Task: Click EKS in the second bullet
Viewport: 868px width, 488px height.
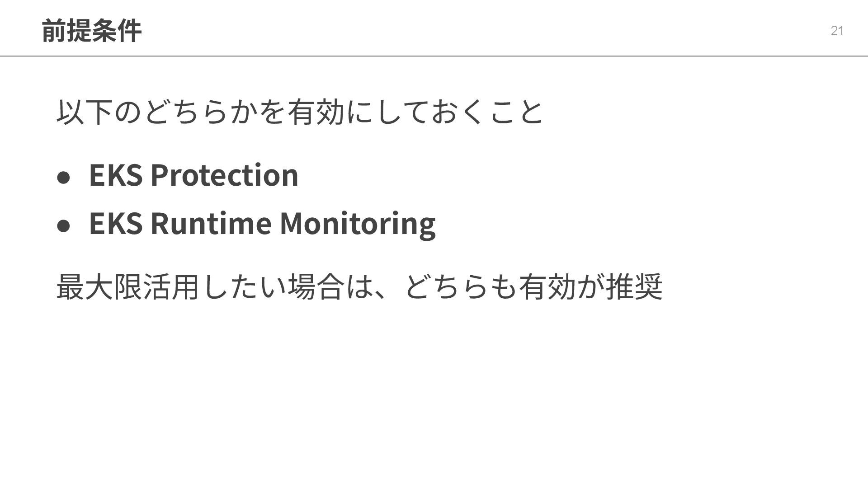Action: pos(116,223)
